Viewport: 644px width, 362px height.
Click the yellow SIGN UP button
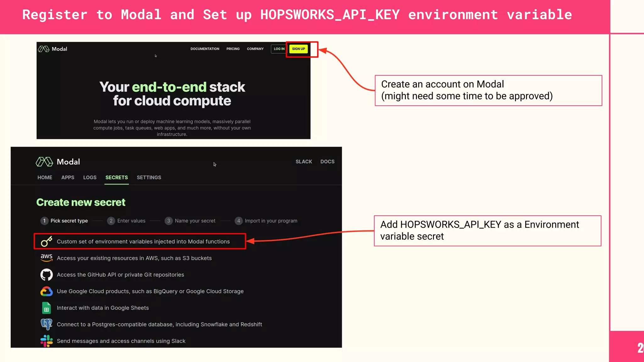(298, 49)
